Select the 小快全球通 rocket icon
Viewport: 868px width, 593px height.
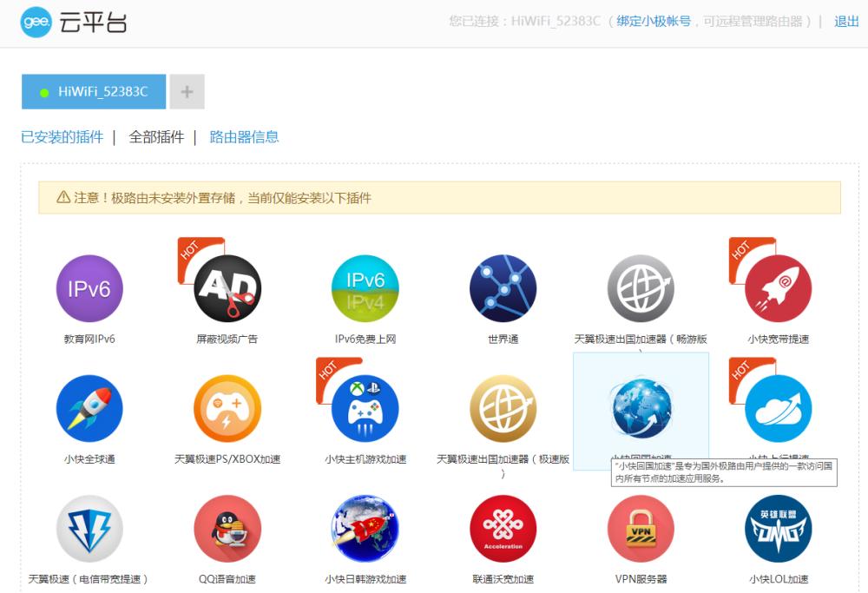[89, 408]
